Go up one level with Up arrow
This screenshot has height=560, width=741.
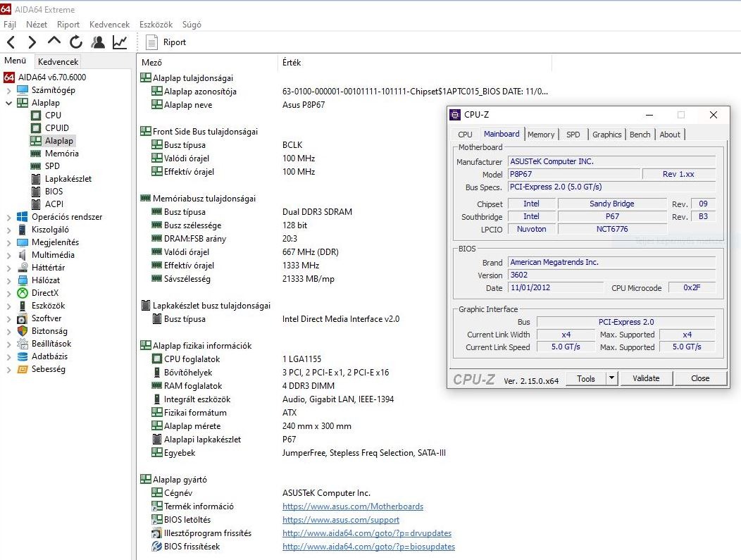pyautogui.click(x=54, y=41)
